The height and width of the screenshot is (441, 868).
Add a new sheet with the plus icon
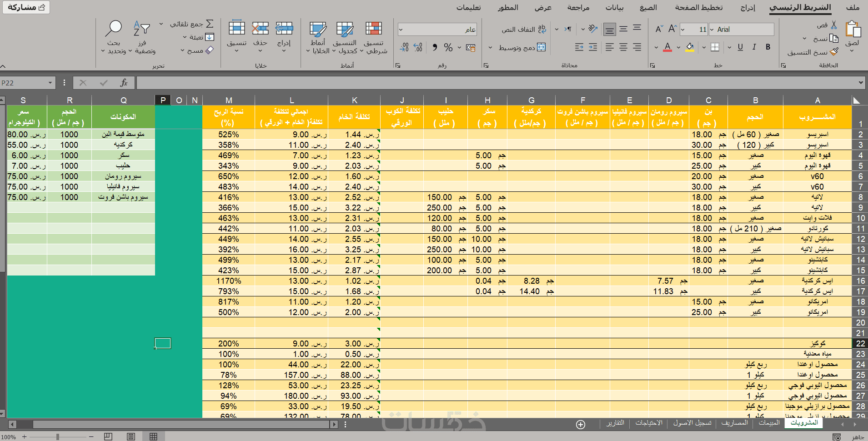[581, 425]
